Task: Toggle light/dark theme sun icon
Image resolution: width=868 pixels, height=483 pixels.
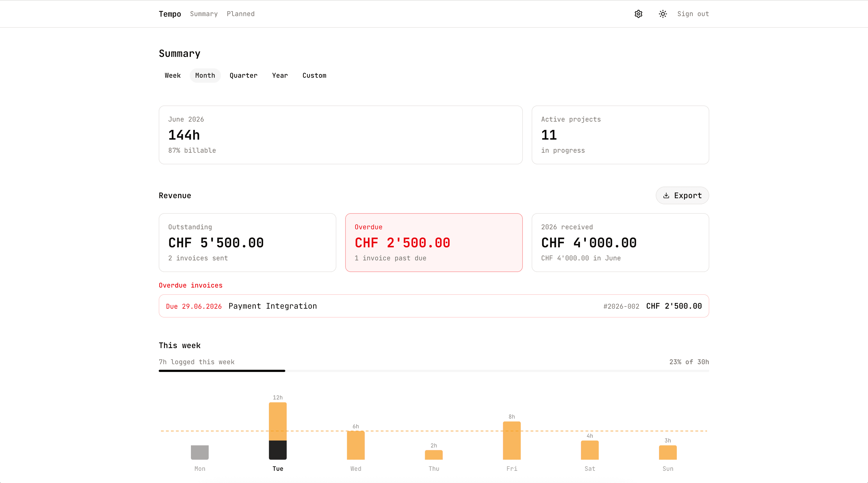Action: pos(663,14)
